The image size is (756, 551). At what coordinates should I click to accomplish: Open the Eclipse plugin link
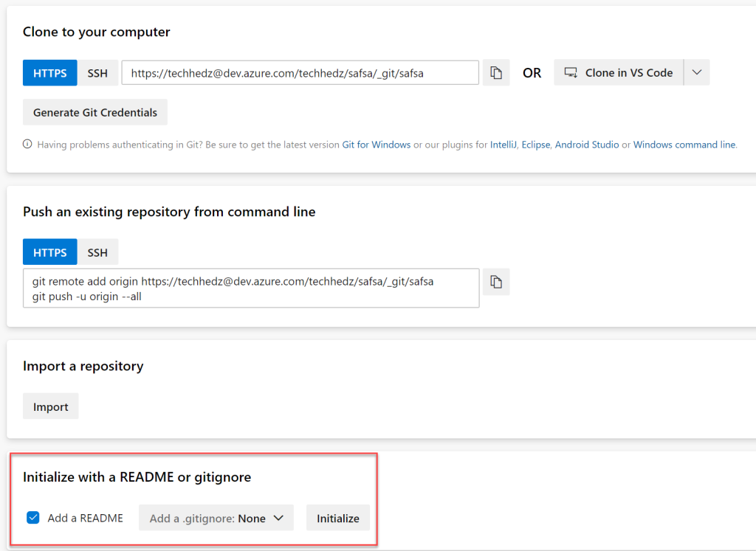coord(535,145)
